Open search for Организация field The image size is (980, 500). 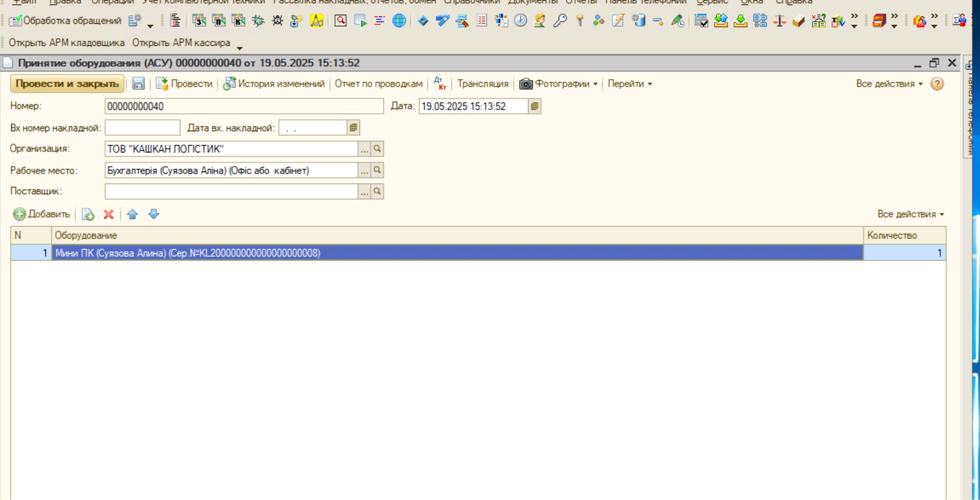pos(377,149)
